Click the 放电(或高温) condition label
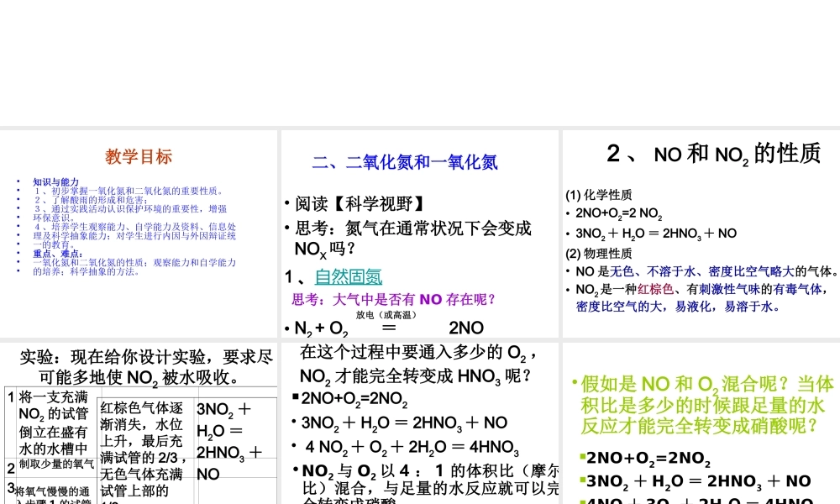The width and height of the screenshot is (840, 504). (386, 315)
